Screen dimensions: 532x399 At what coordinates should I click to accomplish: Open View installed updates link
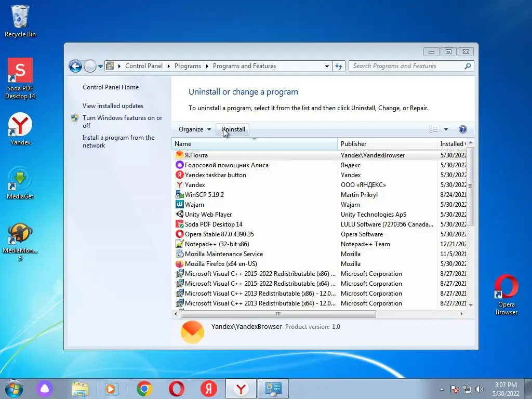coord(113,106)
